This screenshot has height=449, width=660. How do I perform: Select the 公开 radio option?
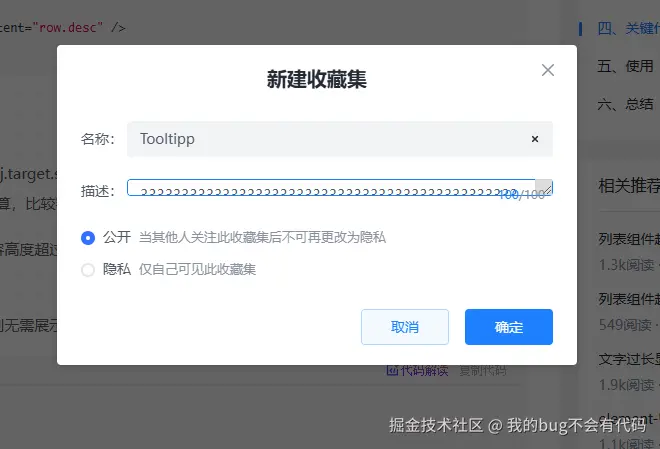(88, 238)
